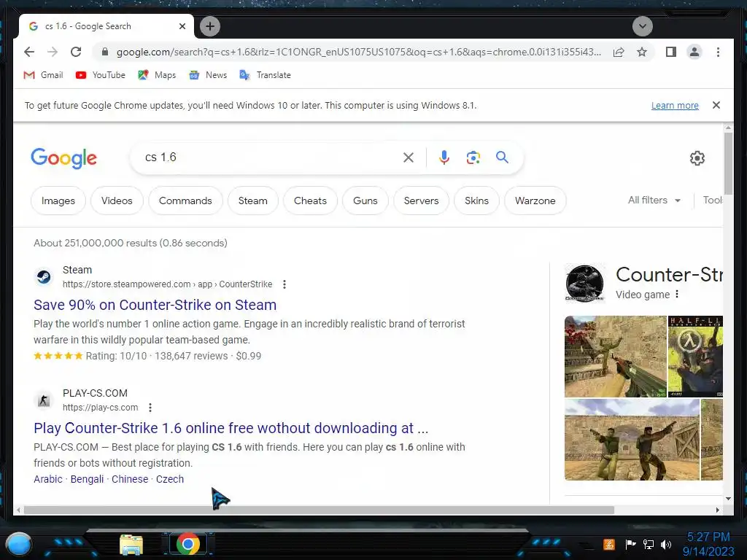
Task: Click the Chrome taskbar icon
Action: click(x=188, y=544)
